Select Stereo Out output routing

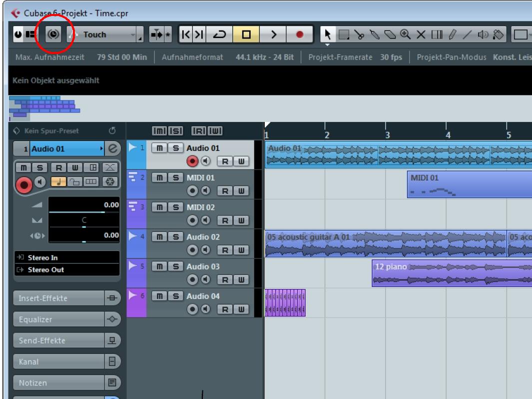coord(67,269)
